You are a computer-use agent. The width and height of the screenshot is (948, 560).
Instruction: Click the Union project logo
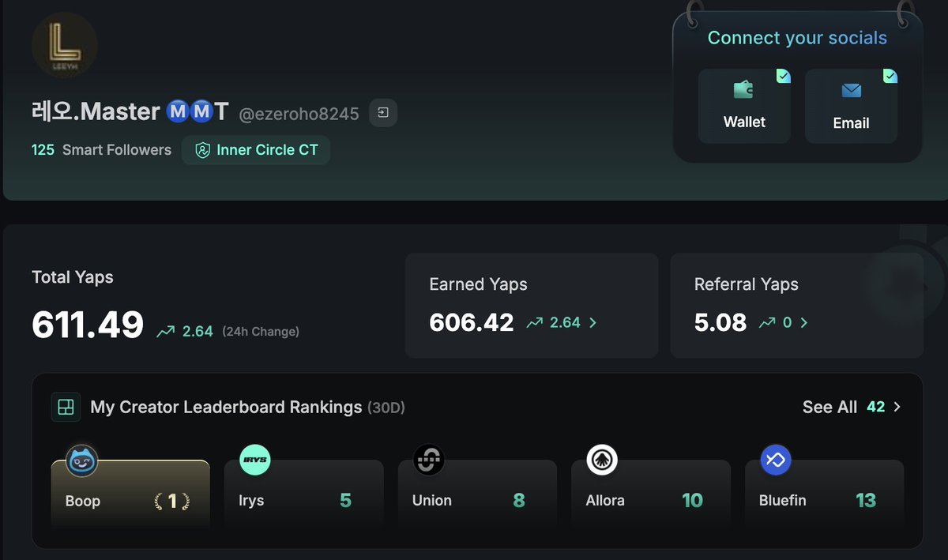click(x=429, y=460)
